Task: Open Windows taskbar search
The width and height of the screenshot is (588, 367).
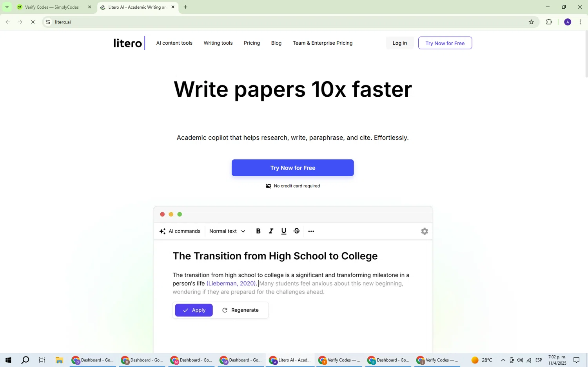Action: coord(25,360)
